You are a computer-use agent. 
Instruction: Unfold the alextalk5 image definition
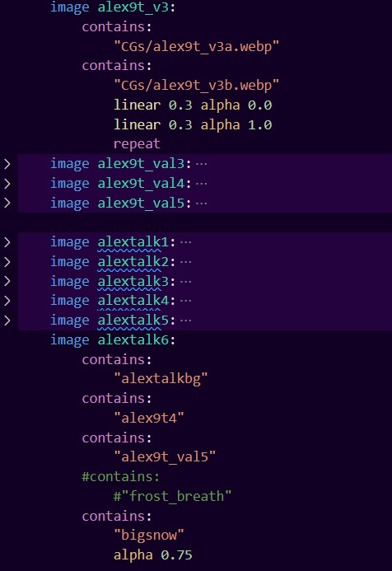tap(7, 321)
